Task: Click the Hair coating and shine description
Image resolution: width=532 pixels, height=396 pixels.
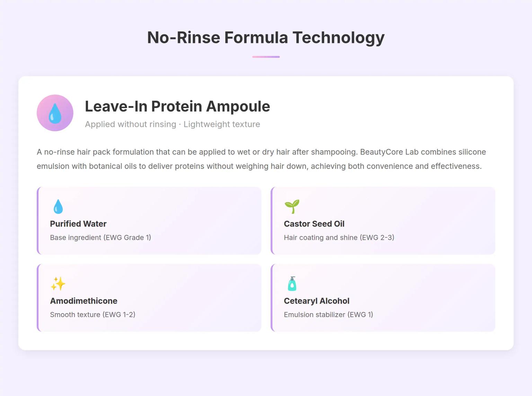Action: coord(339,237)
